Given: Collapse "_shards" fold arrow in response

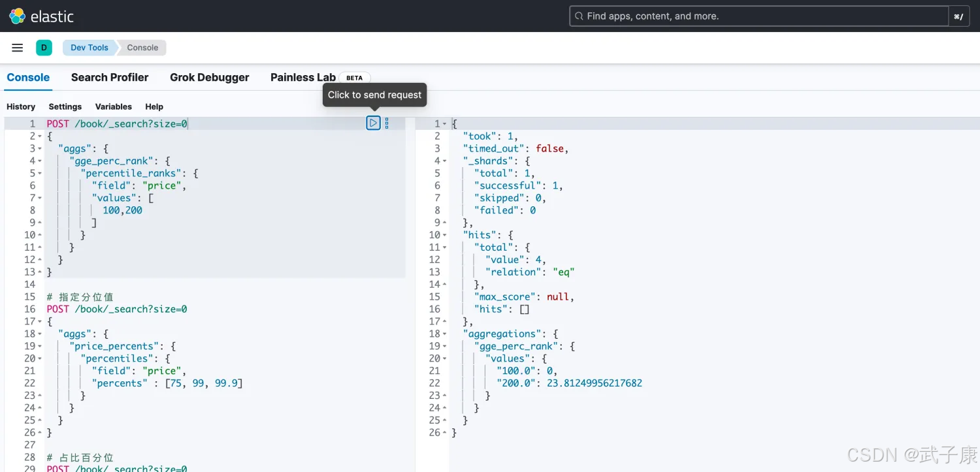Looking at the screenshot, I should (x=445, y=161).
